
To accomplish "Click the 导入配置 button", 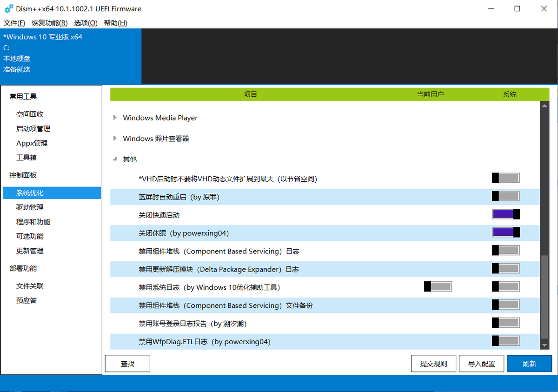I will pos(481,364).
